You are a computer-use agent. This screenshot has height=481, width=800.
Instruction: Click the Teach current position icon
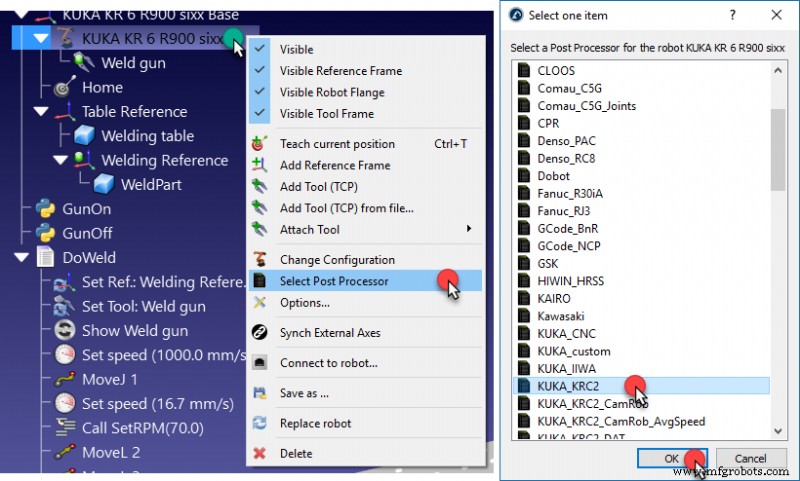tap(260, 144)
